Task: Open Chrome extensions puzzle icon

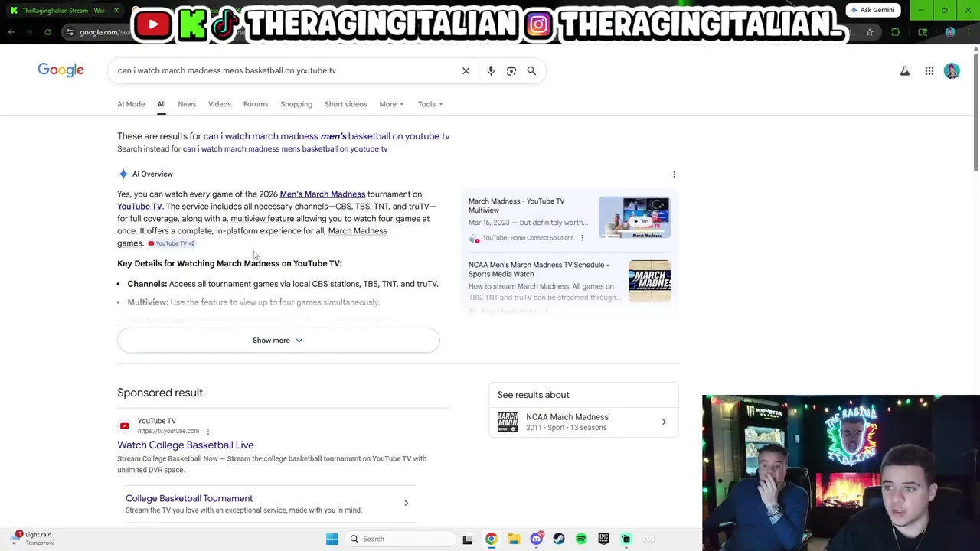Action: click(895, 32)
